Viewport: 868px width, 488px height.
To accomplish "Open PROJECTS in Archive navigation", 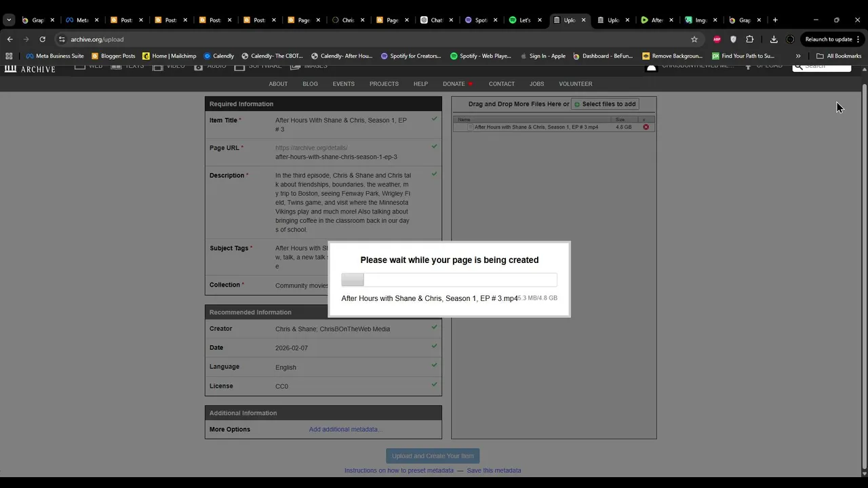I will tap(384, 84).
